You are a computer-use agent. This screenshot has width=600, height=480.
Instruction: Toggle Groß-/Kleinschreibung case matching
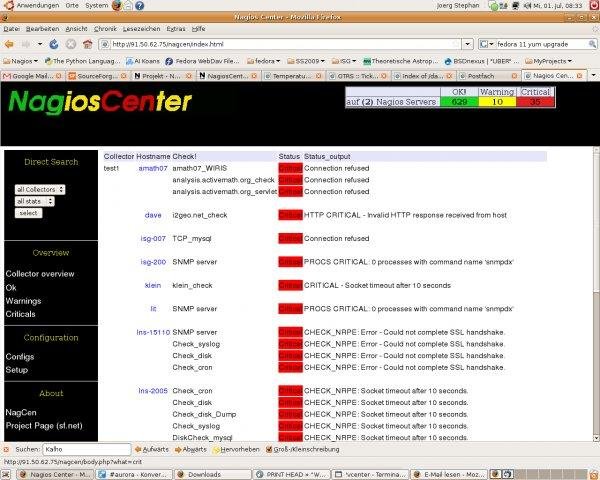coord(302,449)
